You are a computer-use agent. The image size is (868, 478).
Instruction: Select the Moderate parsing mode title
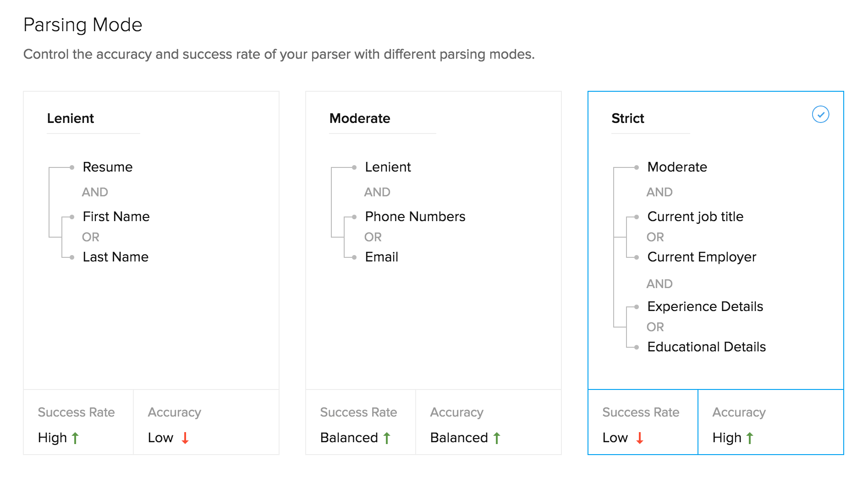[x=360, y=118]
